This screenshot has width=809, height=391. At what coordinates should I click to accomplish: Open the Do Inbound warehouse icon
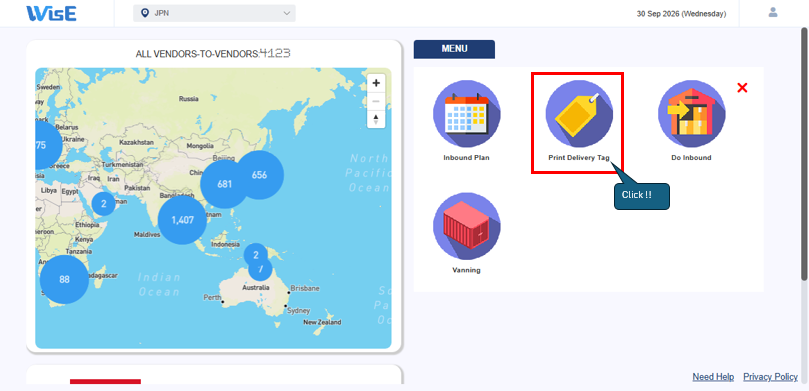coord(691,114)
